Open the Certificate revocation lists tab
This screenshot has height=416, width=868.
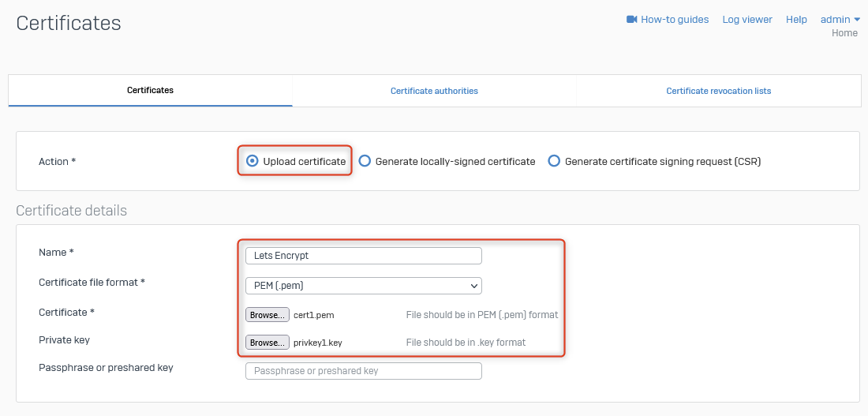click(x=718, y=91)
